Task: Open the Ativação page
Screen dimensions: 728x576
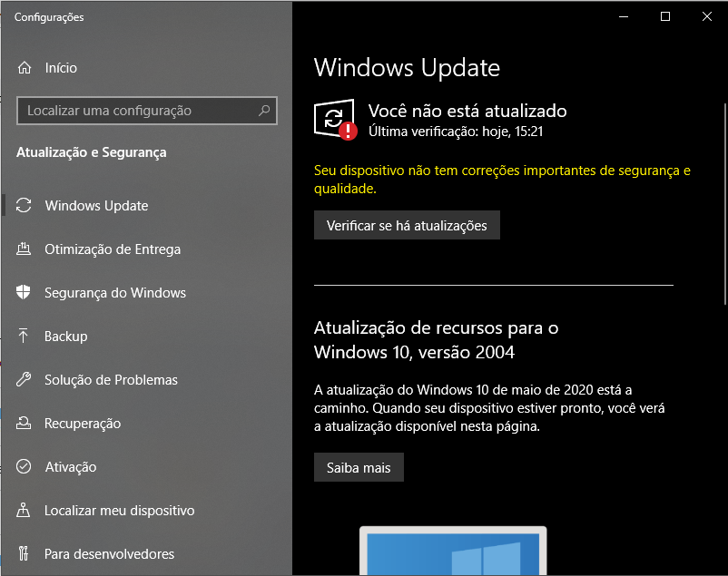Action: (x=147, y=467)
